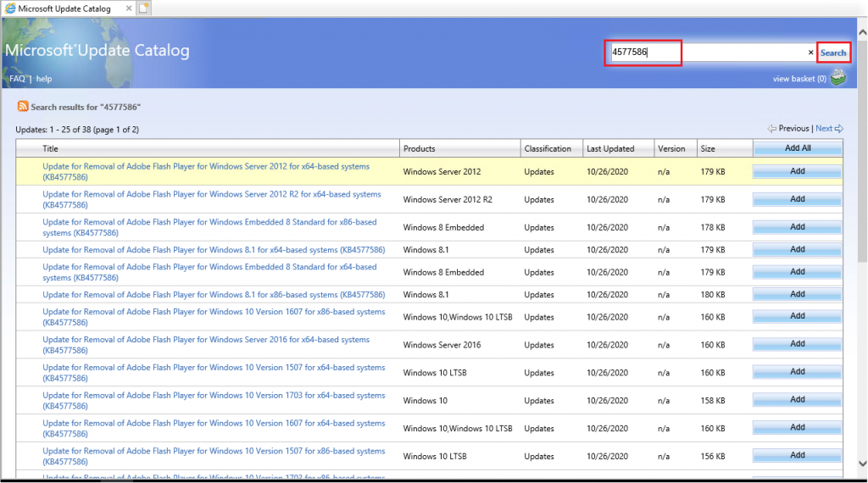Click the Internet Explorer icon on the tab

[10, 8]
